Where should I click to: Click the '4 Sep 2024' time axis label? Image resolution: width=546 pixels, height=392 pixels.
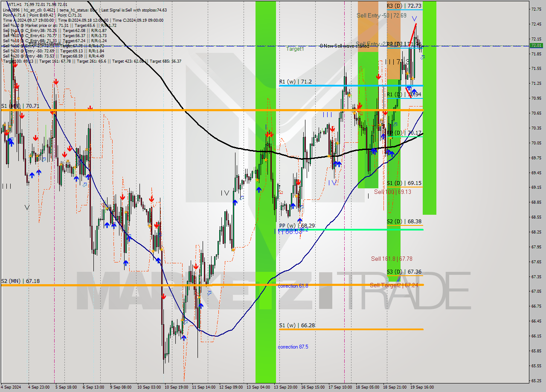(11, 387)
